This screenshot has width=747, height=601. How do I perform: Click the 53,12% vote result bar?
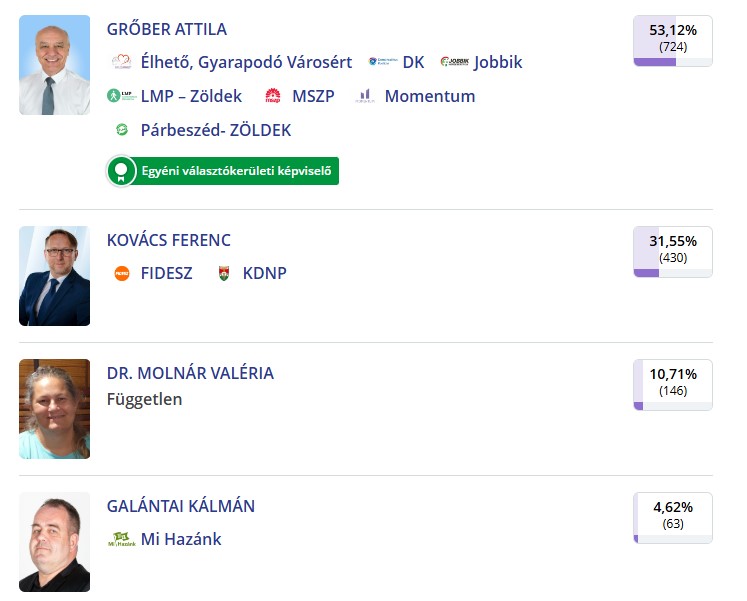[x=673, y=41]
